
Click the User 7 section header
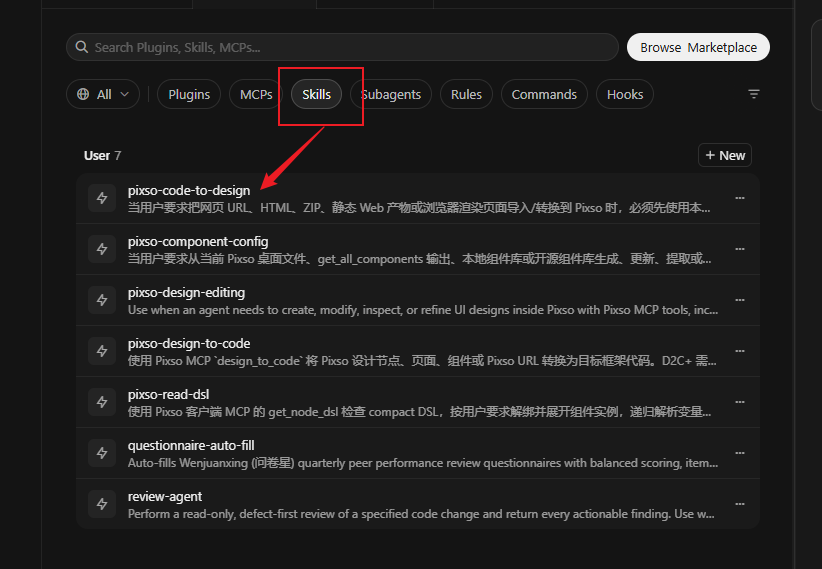102,156
